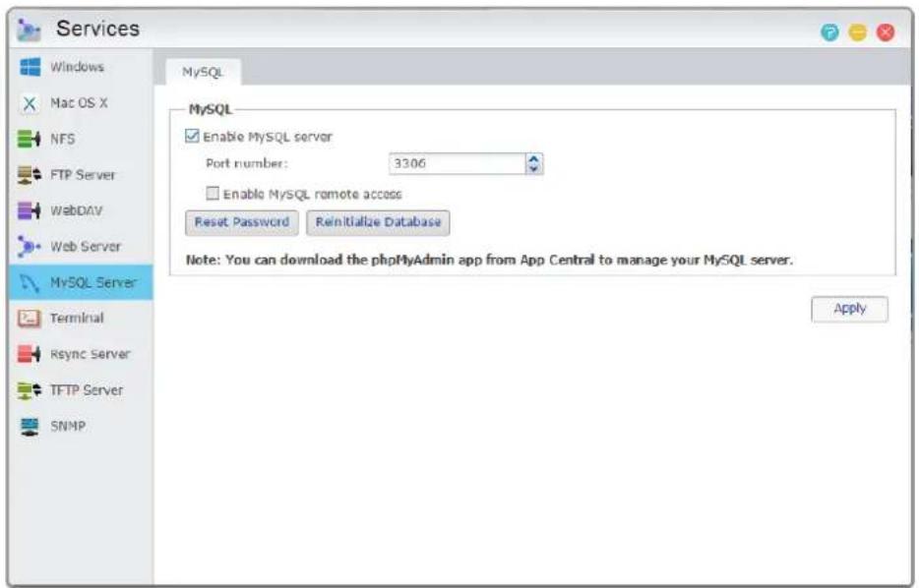Choose the WebDAV icon in sidebar
Screen dimensions: 919x588
coord(30,210)
